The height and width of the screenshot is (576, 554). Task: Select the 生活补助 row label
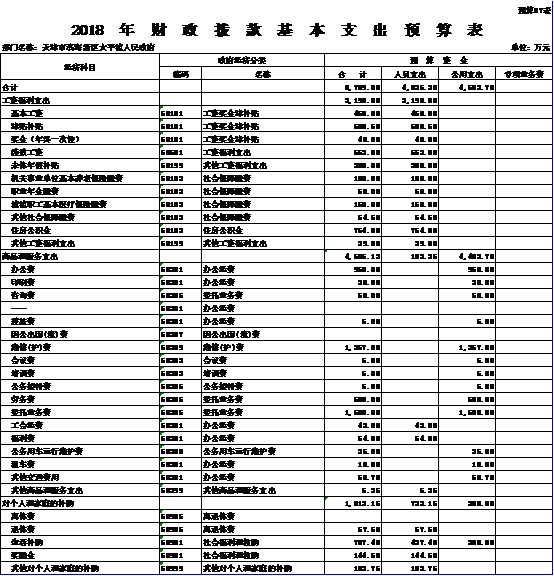[x=27, y=542]
